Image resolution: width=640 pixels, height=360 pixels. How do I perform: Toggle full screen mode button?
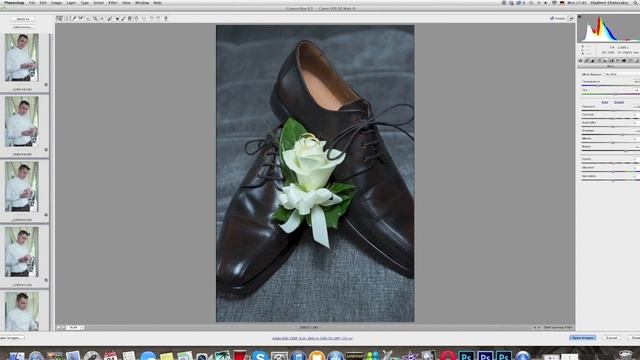click(571, 18)
